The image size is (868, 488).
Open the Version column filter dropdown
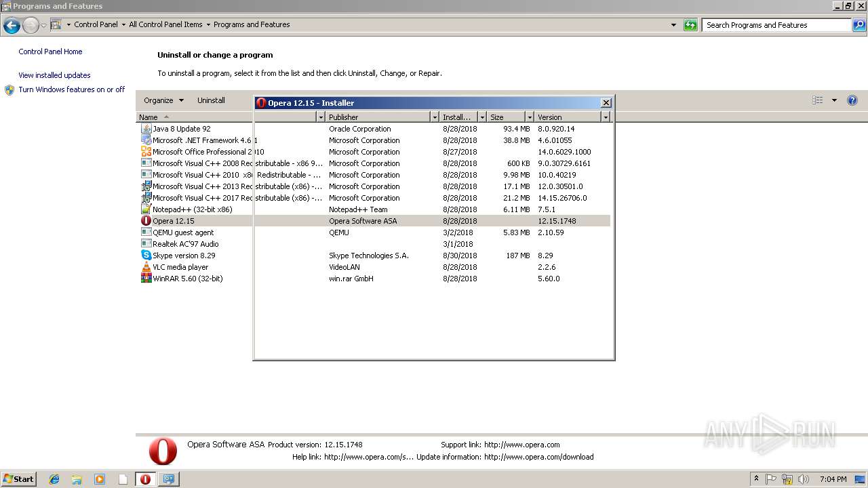point(606,117)
